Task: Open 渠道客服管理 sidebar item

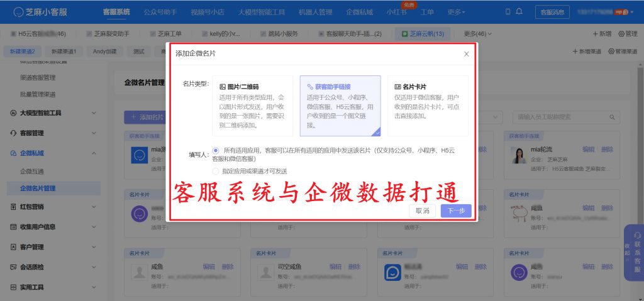Action: pyautogui.click(x=38, y=77)
